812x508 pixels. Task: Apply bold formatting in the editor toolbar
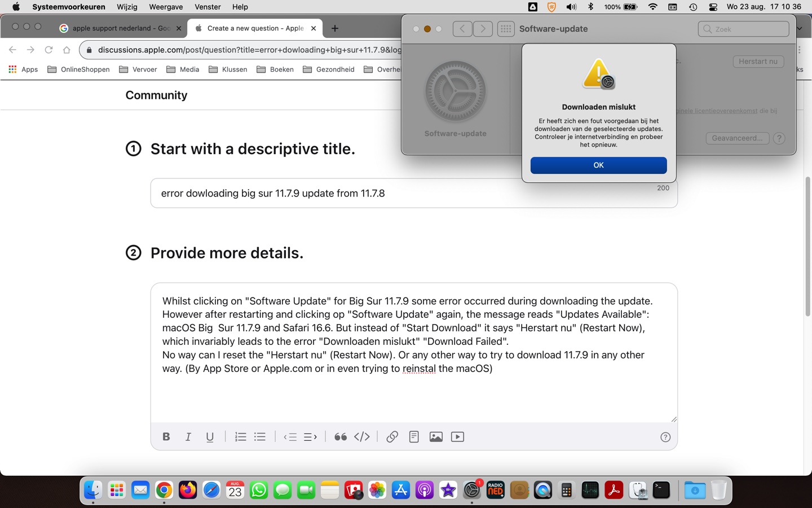tap(166, 436)
